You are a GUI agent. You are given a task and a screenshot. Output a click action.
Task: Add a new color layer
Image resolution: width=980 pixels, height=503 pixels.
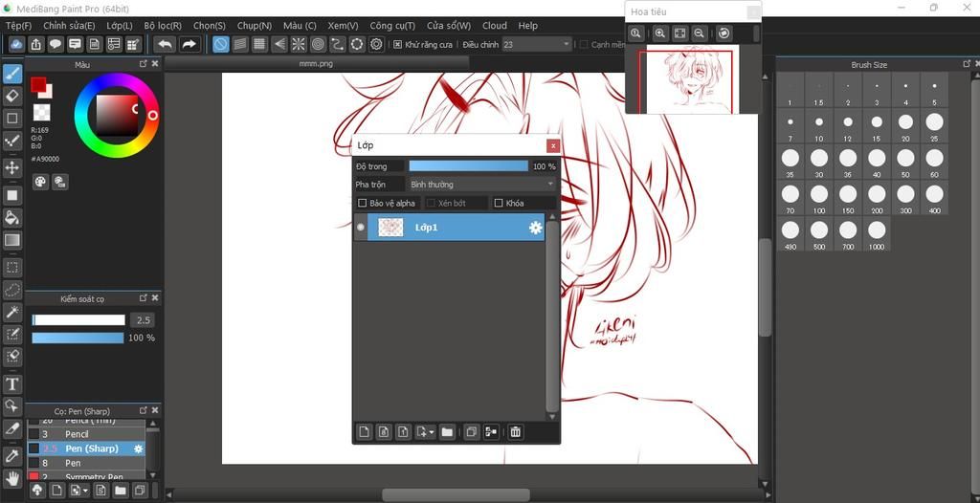tap(365, 432)
